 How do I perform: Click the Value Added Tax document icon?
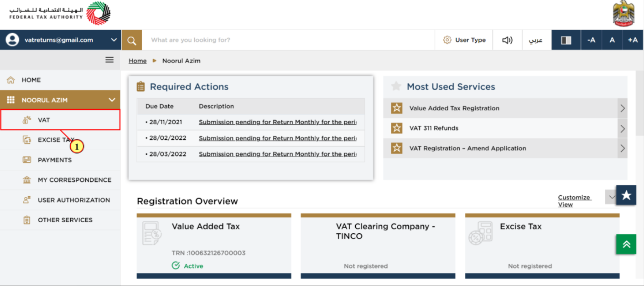tap(151, 233)
